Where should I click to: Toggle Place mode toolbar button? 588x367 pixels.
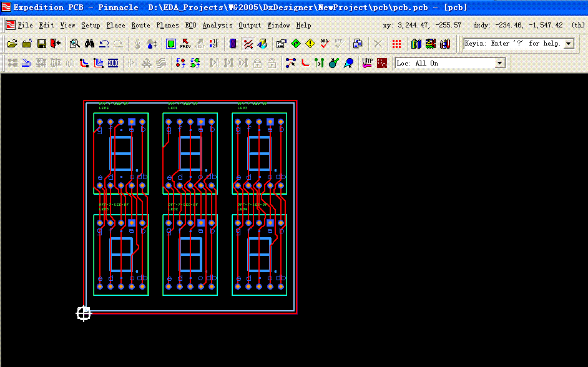tap(233, 44)
